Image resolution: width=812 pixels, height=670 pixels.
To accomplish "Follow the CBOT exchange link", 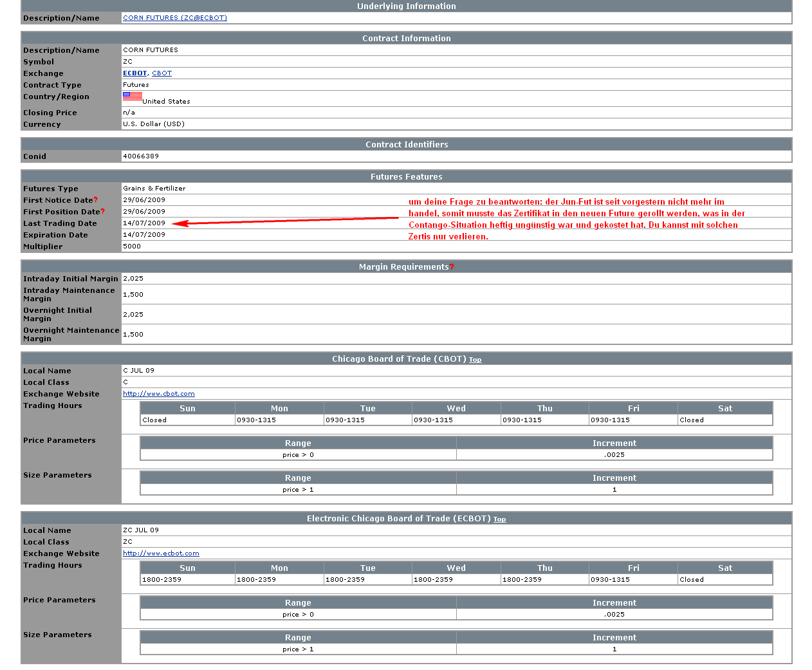I will tap(162, 73).
